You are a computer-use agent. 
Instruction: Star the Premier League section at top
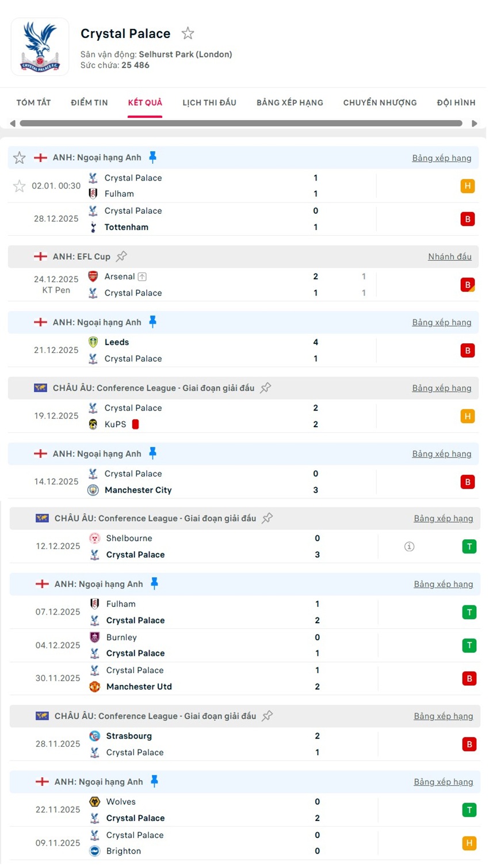(20, 158)
